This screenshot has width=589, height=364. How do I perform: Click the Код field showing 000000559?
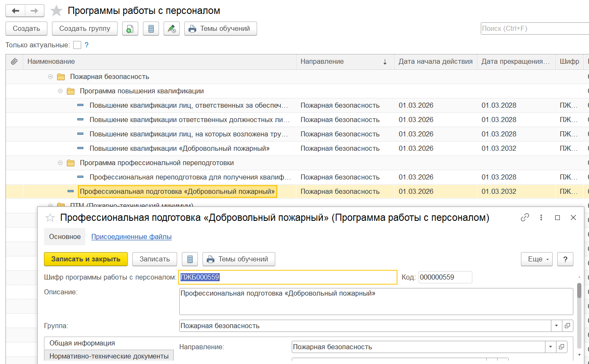click(445, 277)
